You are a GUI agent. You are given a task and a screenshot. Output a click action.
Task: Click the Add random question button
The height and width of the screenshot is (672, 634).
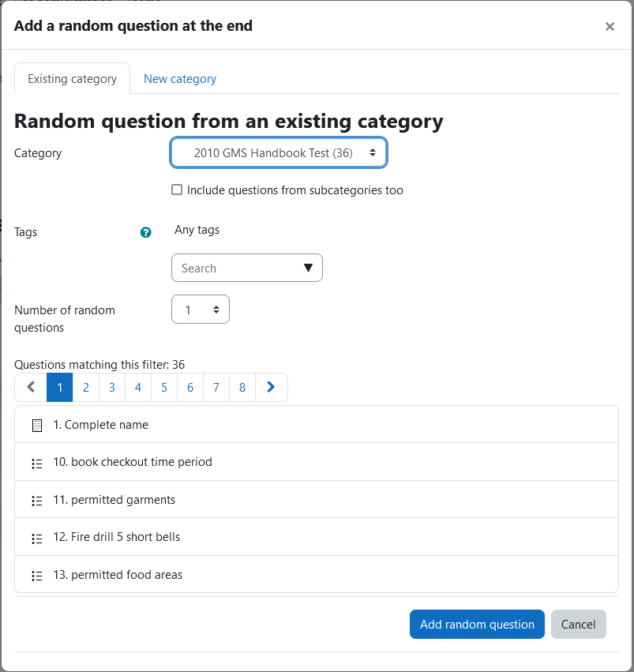(x=477, y=624)
